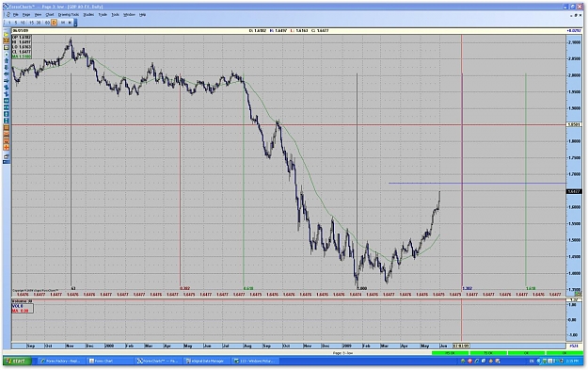Switch to the 1-minute interval
588x370 pixels.
tap(9, 23)
